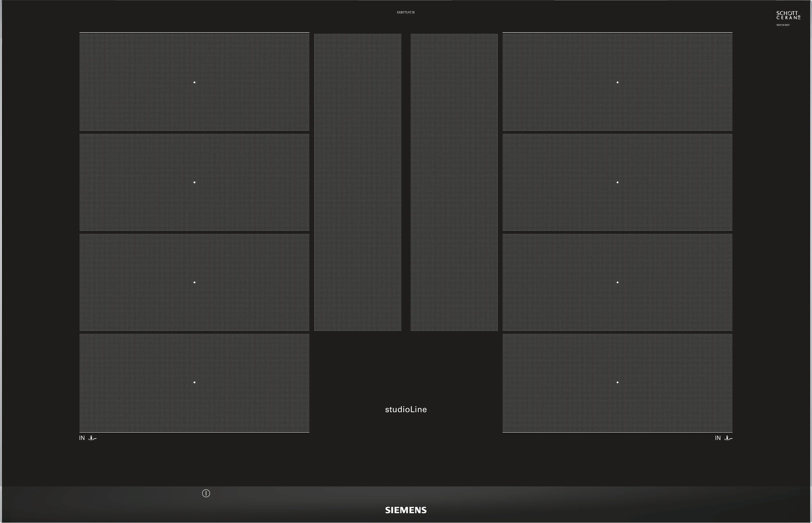Click the right IN induction label
Screen dimensions: 812x523
[x=718, y=438]
